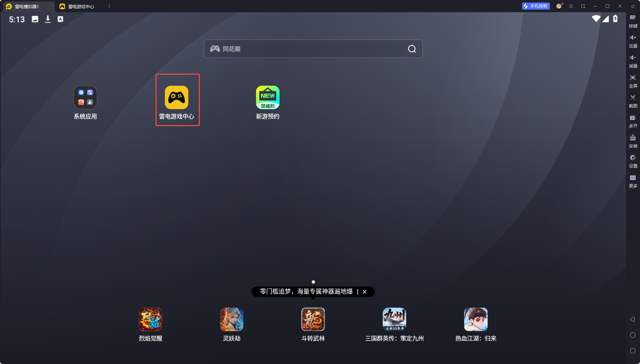Click the clock showing 5:13

(x=17, y=19)
